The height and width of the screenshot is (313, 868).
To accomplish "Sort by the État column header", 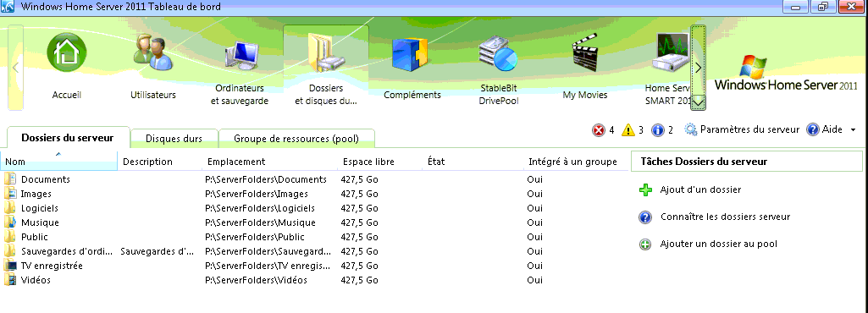I will (473, 162).
